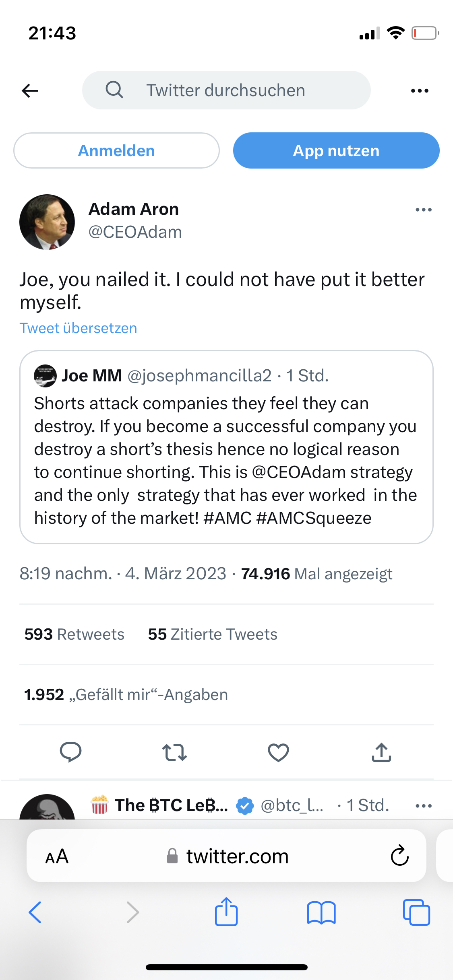Tap the Twitter durchsuchen search field
This screenshot has width=453, height=980.
(x=226, y=89)
